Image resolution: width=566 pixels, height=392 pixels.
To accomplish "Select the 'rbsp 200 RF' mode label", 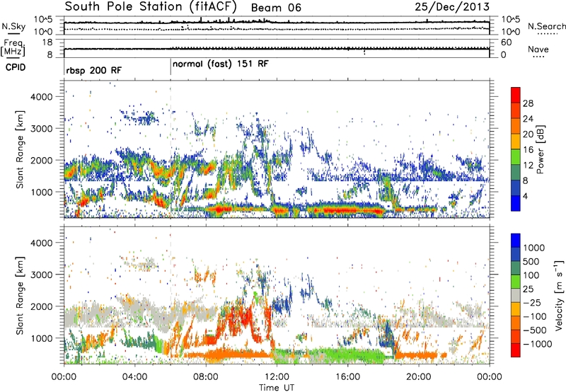I will pos(94,70).
